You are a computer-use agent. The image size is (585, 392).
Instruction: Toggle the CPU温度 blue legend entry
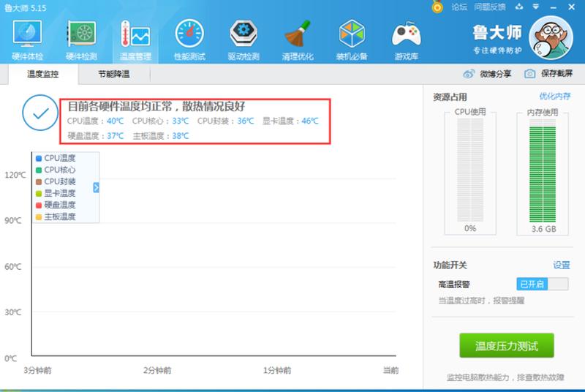click(56, 158)
